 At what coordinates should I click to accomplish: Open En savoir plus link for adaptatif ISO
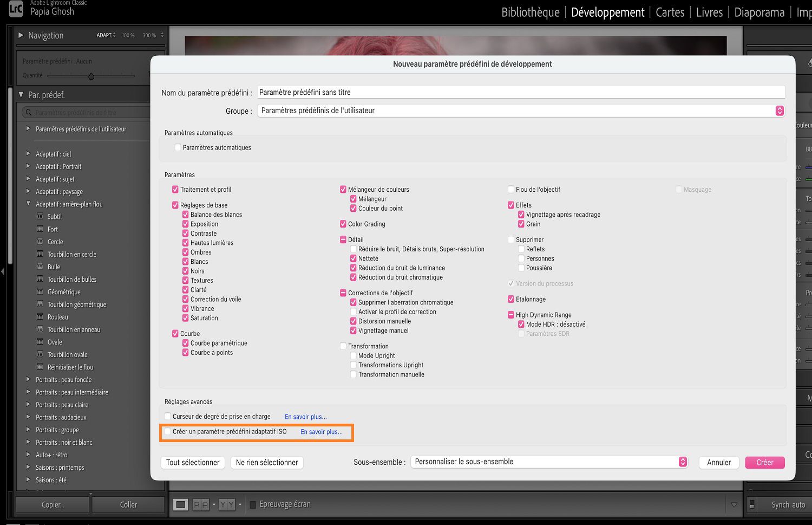click(x=322, y=432)
